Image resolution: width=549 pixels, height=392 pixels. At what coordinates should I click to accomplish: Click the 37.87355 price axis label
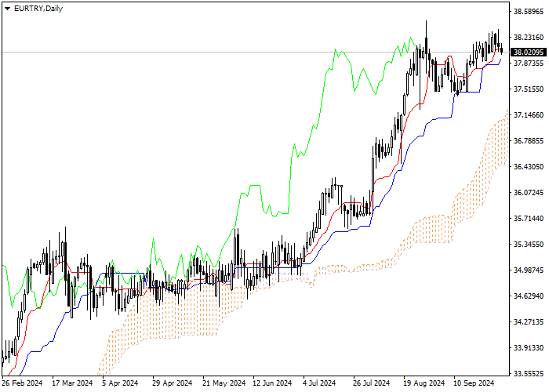click(x=529, y=64)
